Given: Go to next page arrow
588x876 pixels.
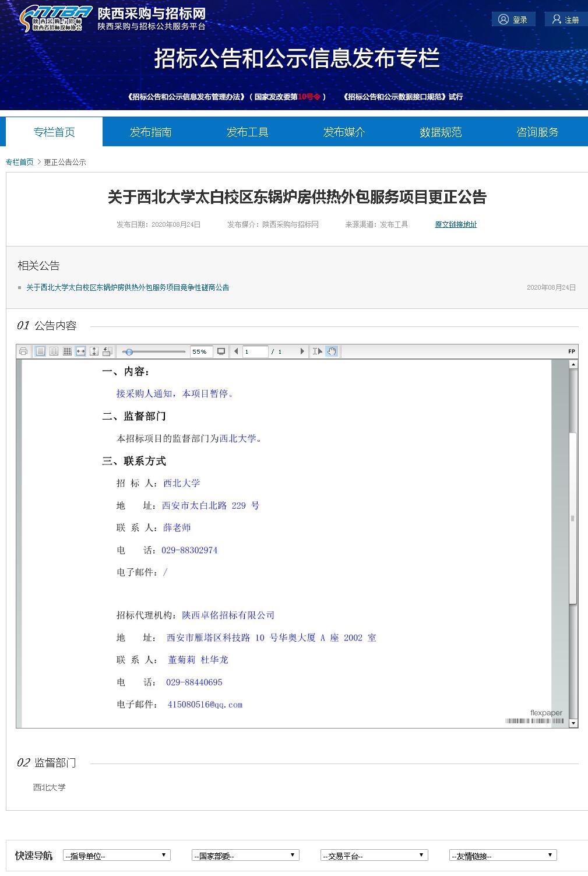Looking at the screenshot, I should [302, 351].
